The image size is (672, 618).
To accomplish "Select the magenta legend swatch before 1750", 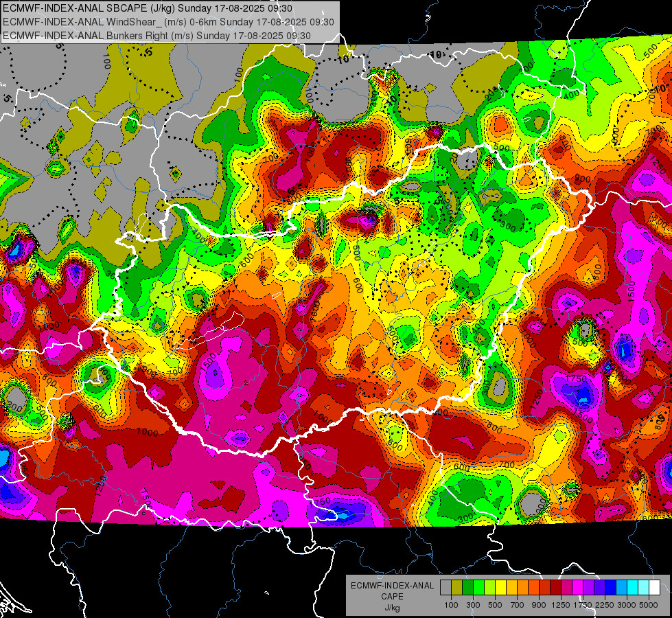I will [578, 588].
